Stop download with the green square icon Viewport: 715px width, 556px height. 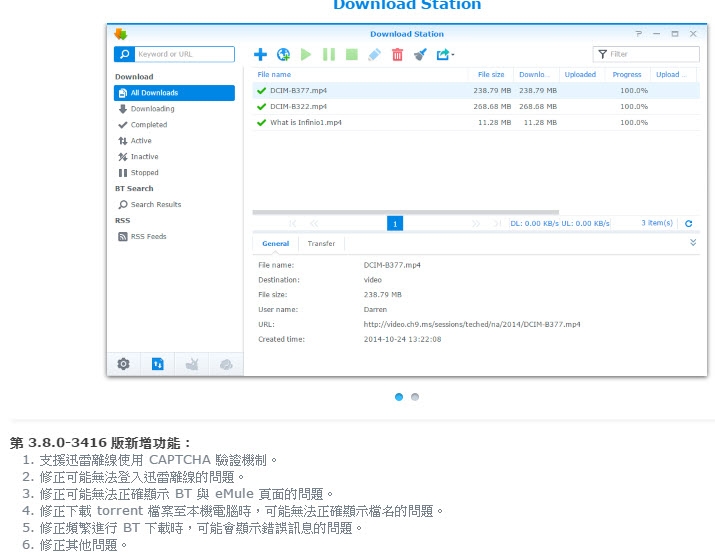pyautogui.click(x=352, y=55)
